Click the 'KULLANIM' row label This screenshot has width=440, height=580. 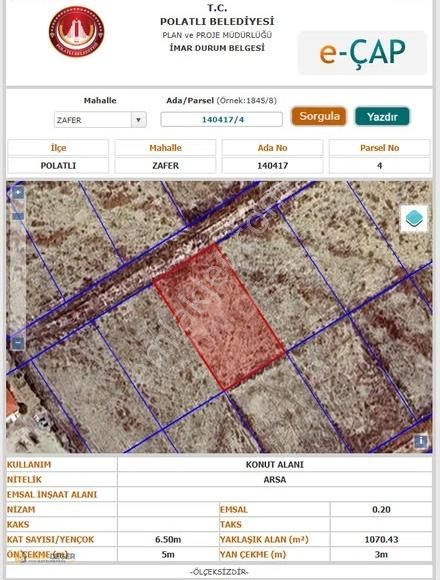click(29, 465)
